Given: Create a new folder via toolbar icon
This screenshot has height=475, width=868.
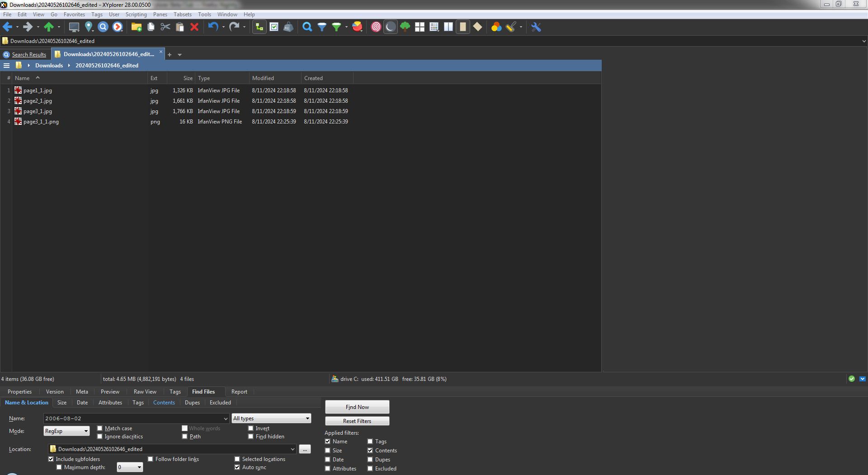Looking at the screenshot, I should point(136,27).
